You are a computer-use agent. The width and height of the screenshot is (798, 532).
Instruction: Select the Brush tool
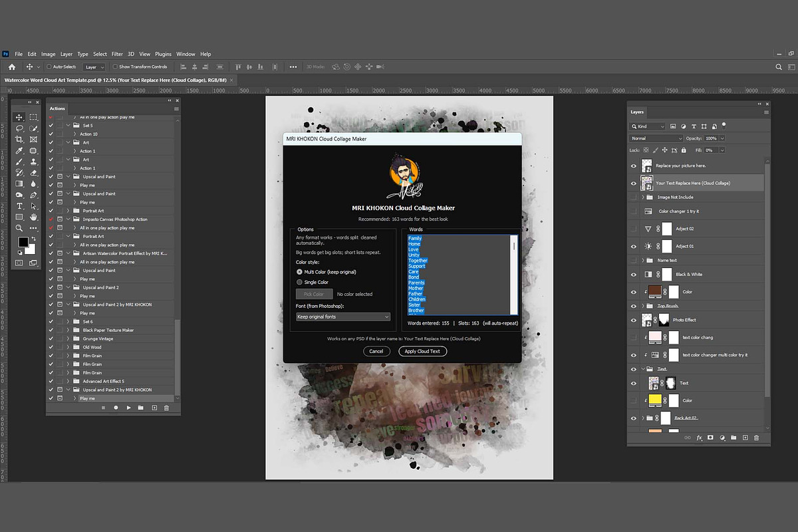click(x=20, y=162)
